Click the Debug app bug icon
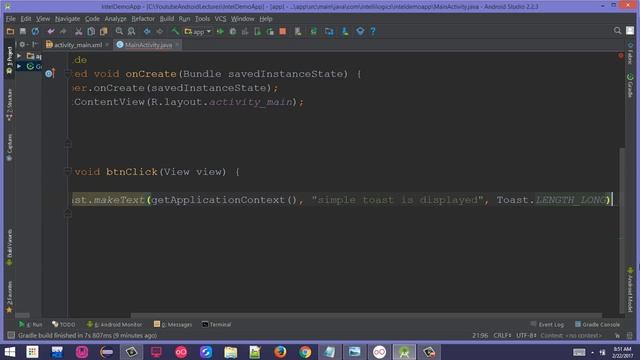The width and height of the screenshot is (640, 360). (x=233, y=31)
